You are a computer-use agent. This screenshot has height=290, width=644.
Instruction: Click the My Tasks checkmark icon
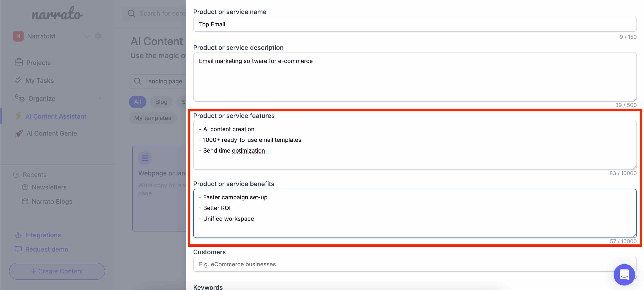click(x=18, y=80)
